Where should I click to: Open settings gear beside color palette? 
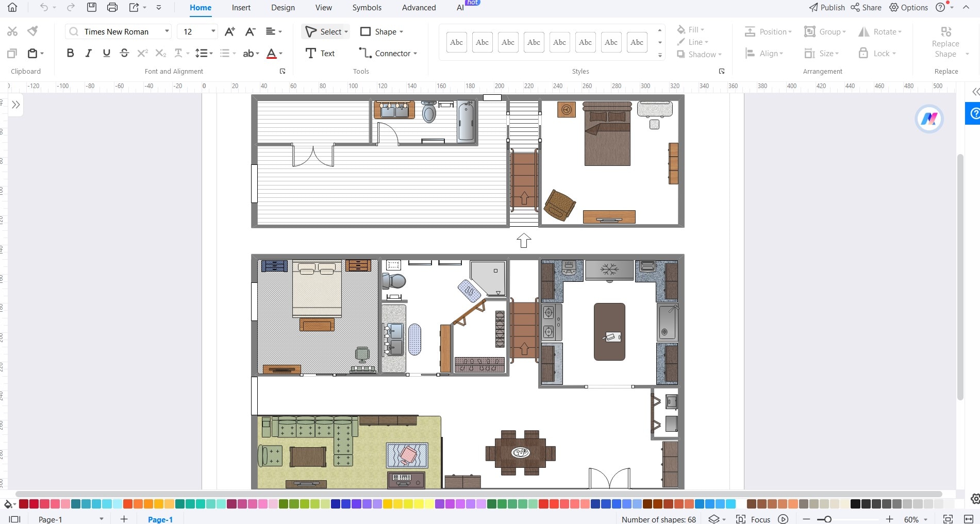[x=975, y=499]
